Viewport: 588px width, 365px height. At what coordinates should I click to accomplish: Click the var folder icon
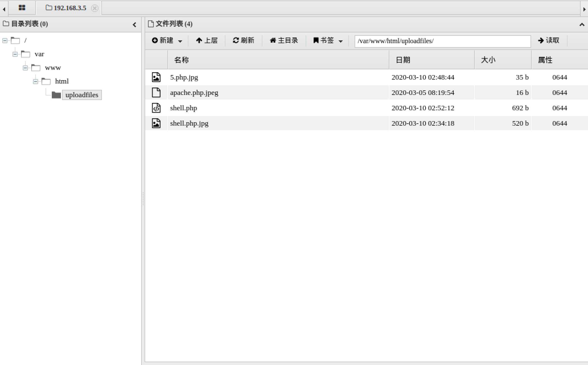26,54
